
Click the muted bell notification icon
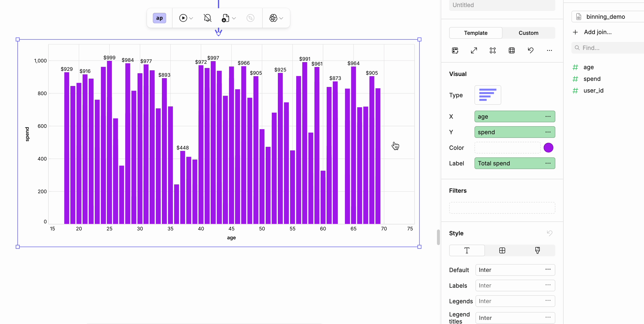[207, 18]
